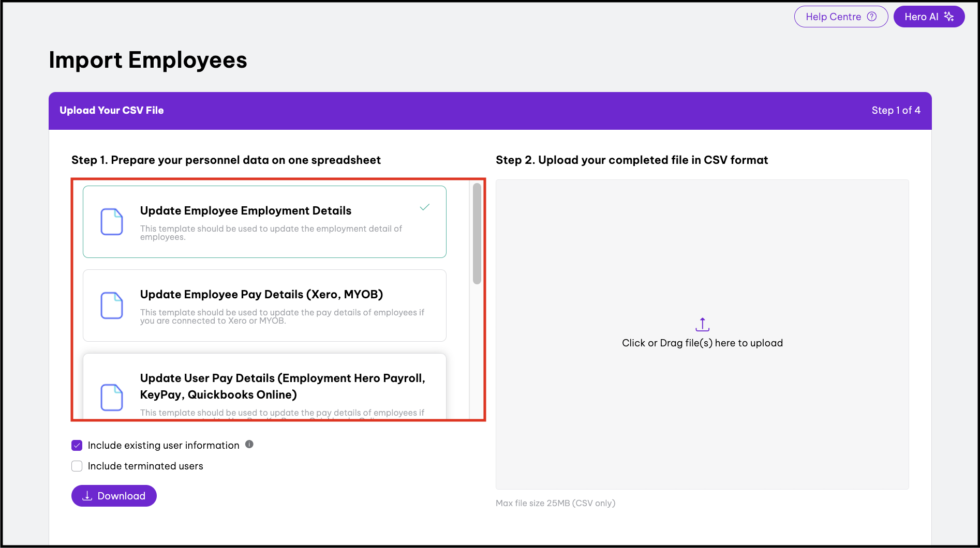The image size is (980, 548).
Task: Click the Help Centre question mark icon
Action: coord(872,17)
